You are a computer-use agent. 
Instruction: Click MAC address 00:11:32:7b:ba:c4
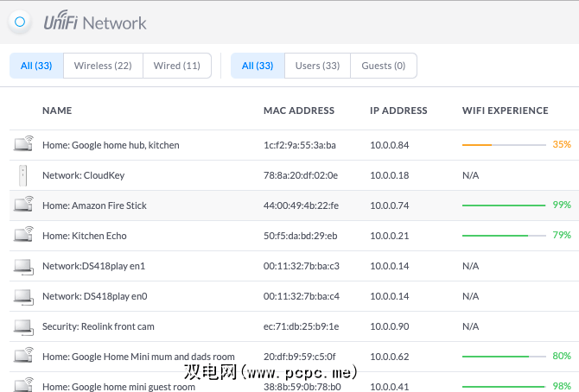[x=302, y=296]
